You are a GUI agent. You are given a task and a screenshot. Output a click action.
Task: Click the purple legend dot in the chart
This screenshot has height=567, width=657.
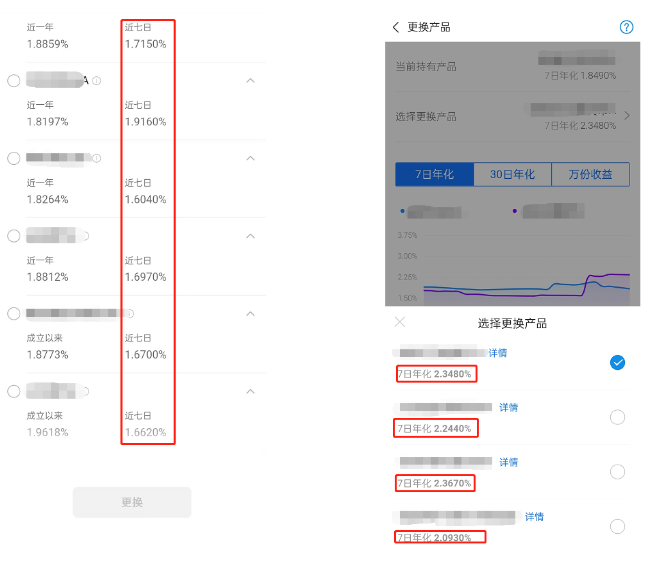pyautogui.click(x=515, y=211)
